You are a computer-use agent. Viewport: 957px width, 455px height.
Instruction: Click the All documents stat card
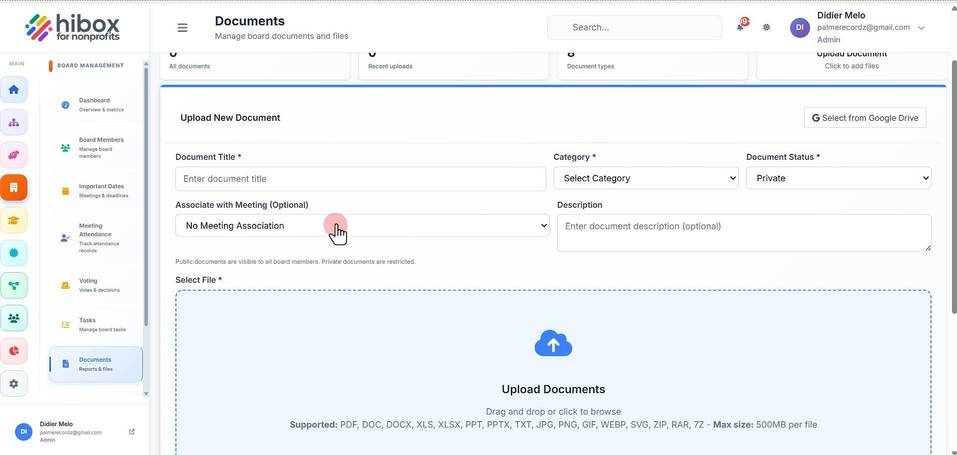click(255, 64)
